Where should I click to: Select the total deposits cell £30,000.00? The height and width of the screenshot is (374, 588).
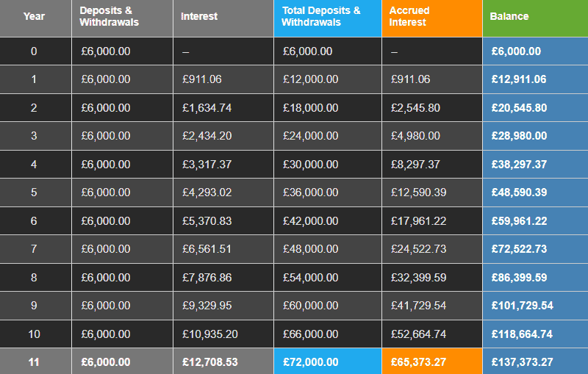pos(310,165)
